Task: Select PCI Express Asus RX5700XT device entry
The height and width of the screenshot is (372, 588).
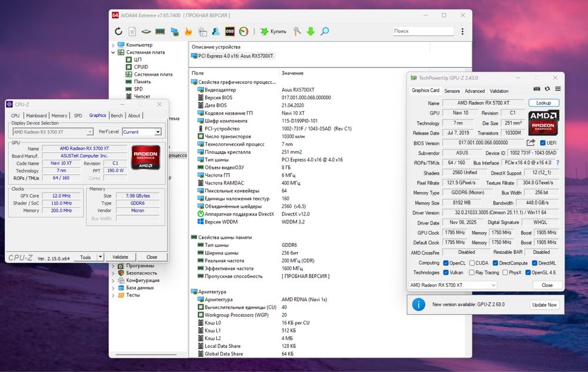Action: (232, 56)
